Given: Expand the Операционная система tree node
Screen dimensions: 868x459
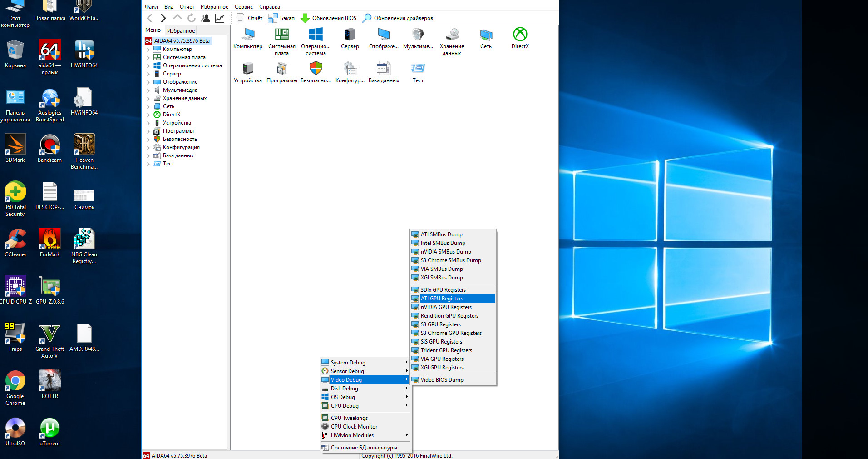Looking at the screenshot, I should pos(148,66).
